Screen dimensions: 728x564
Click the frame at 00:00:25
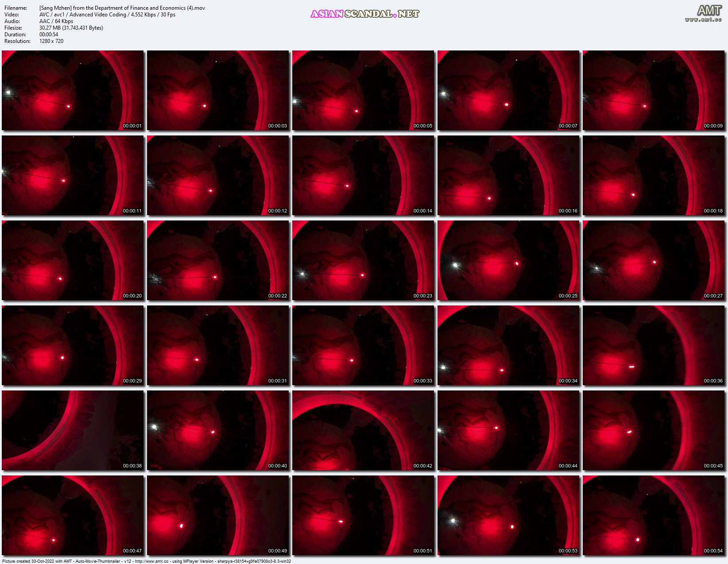[x=508, y=260]
